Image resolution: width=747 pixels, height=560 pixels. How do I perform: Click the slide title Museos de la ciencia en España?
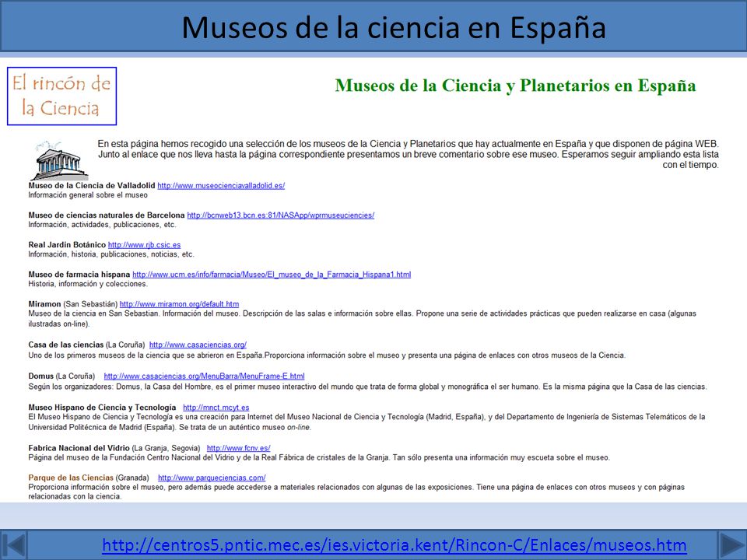(x=394, y=27)
